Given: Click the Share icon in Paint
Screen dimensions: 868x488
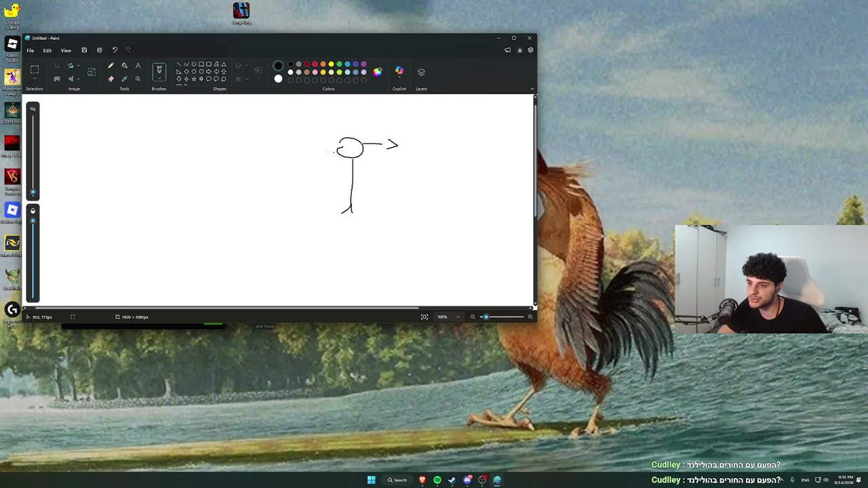Looking at the screenshot, I should click(x=100, y=50).
